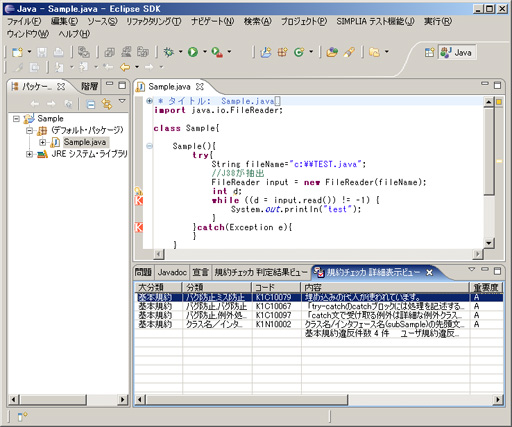The image size is (512, 427).
Task: Toggle Link with Editor in Package Explorer
Action: coord(107,104)
